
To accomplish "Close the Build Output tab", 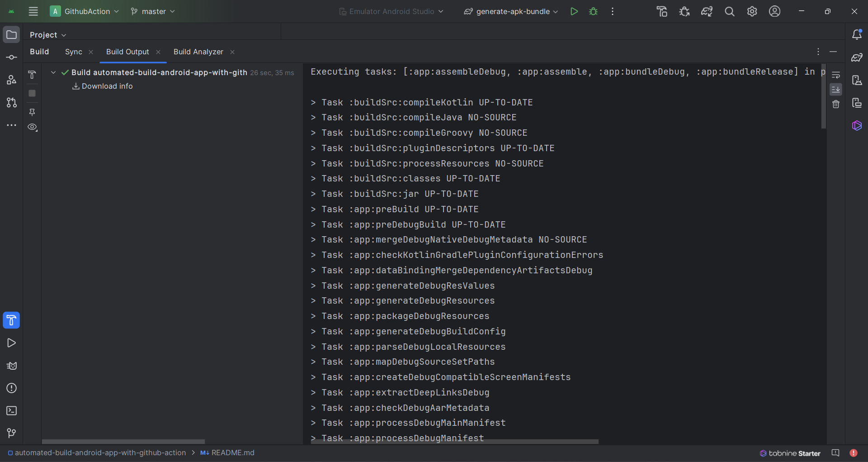I will click(158, 52).
